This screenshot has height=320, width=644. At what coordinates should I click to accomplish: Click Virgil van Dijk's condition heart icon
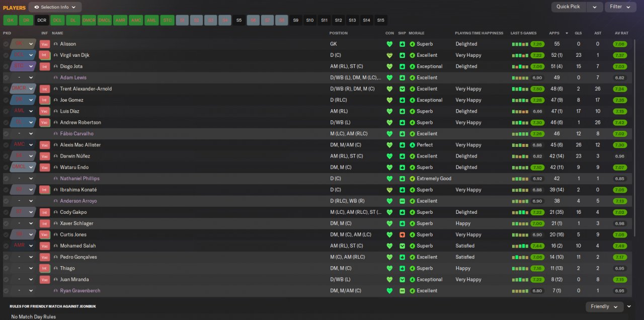coord(389,55)
